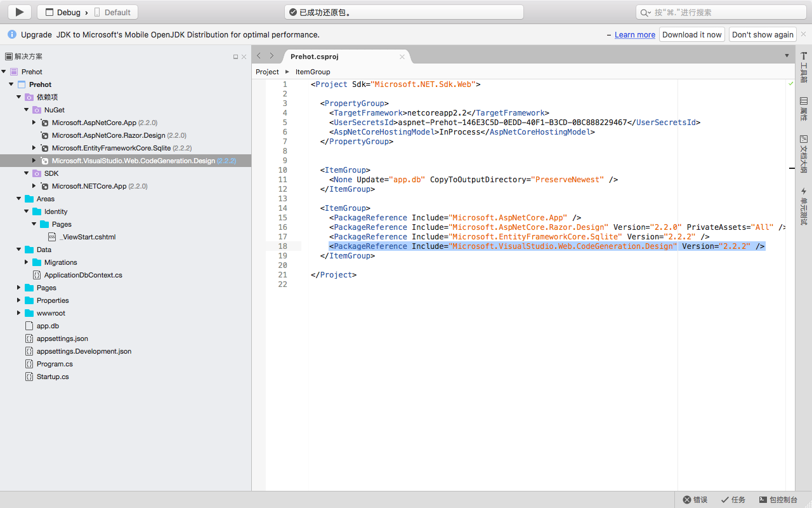Open the Default target device selector
812x508 pixels.
point(113,12)
